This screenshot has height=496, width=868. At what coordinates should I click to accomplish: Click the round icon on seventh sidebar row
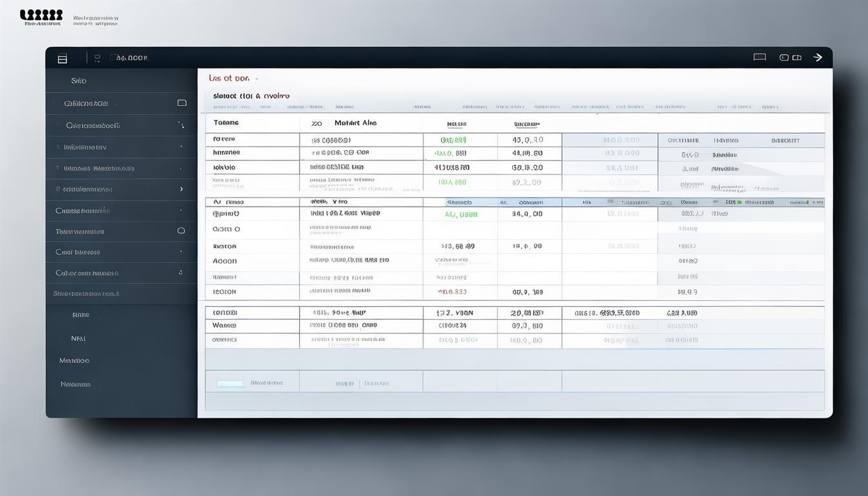181,231
